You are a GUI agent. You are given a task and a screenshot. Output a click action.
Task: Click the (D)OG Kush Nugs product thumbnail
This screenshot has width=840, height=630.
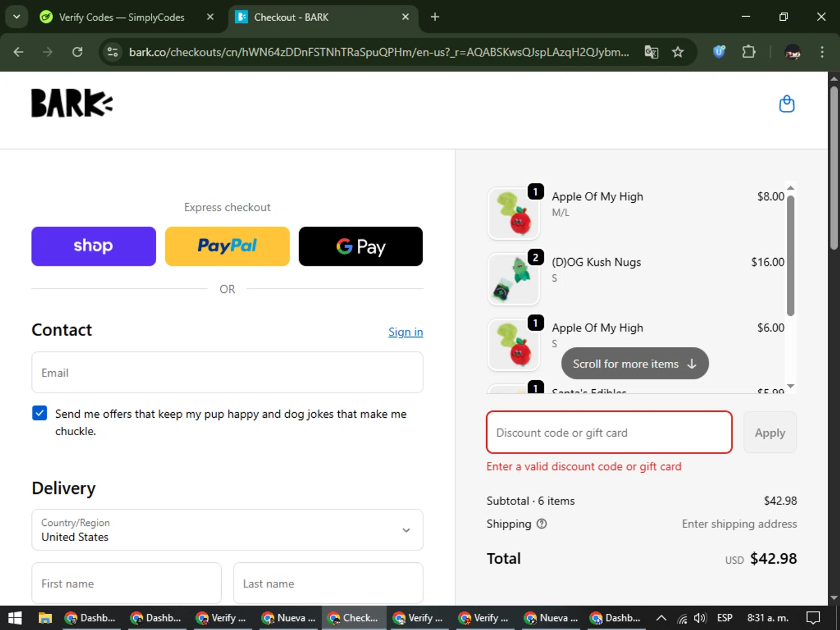514,279
